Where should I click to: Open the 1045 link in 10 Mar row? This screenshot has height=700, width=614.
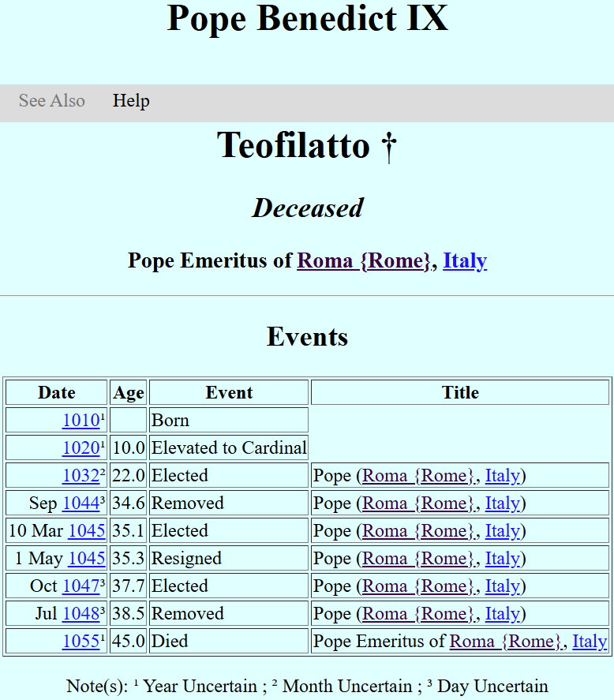coord(87,531)
